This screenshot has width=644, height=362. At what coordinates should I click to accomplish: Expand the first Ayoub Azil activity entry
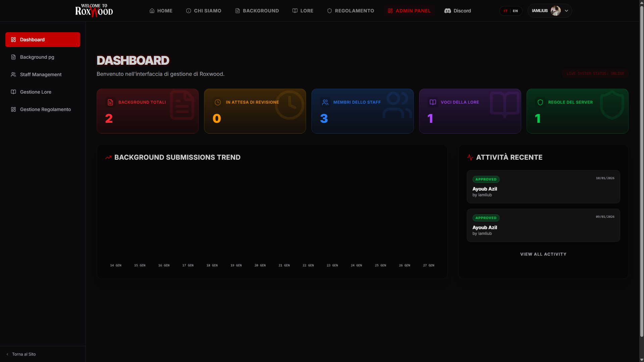click(x=543, y=187)
